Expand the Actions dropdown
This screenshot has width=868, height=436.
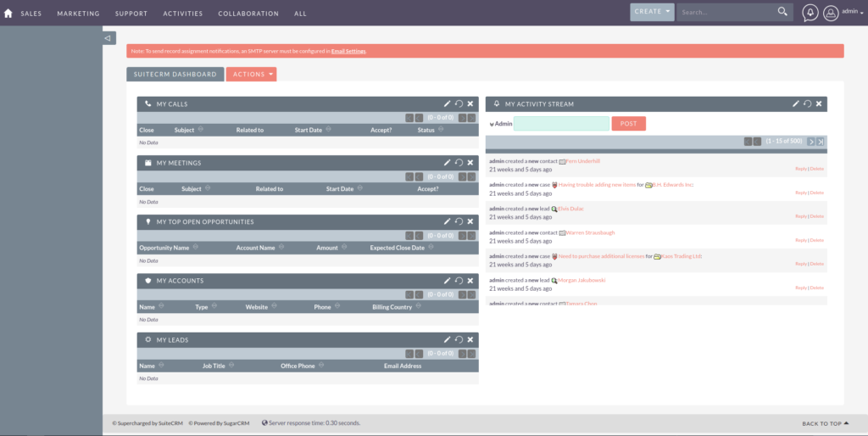[251, 75]
